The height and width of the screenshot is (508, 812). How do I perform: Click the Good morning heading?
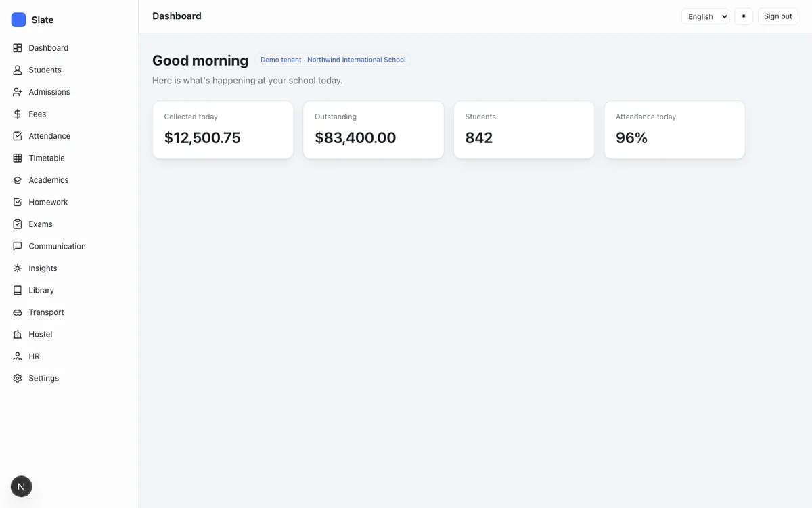pyautogui.click(x=200, y=60)
